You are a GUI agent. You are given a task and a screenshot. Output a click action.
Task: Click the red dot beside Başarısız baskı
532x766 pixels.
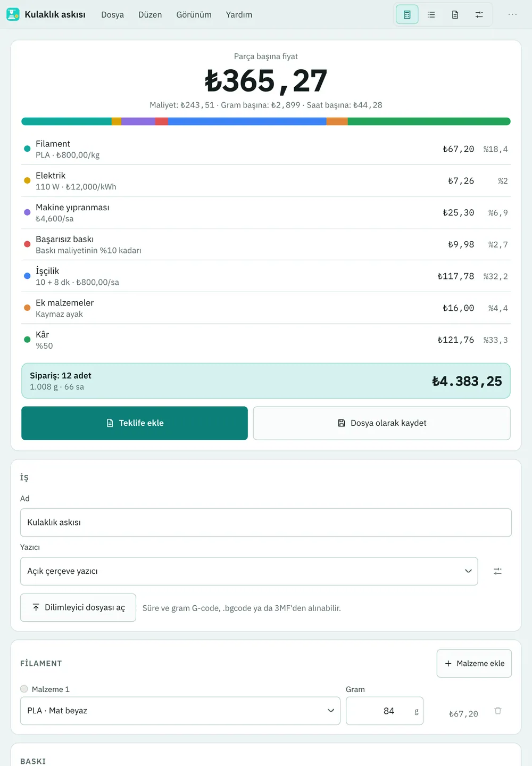click(x=27, y=244)
